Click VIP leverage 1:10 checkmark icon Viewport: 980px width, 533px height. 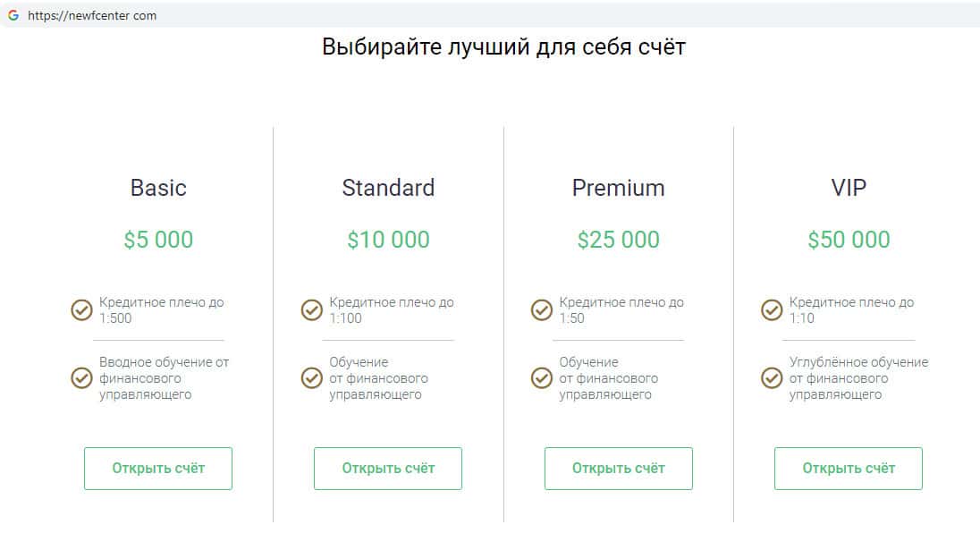772,310
